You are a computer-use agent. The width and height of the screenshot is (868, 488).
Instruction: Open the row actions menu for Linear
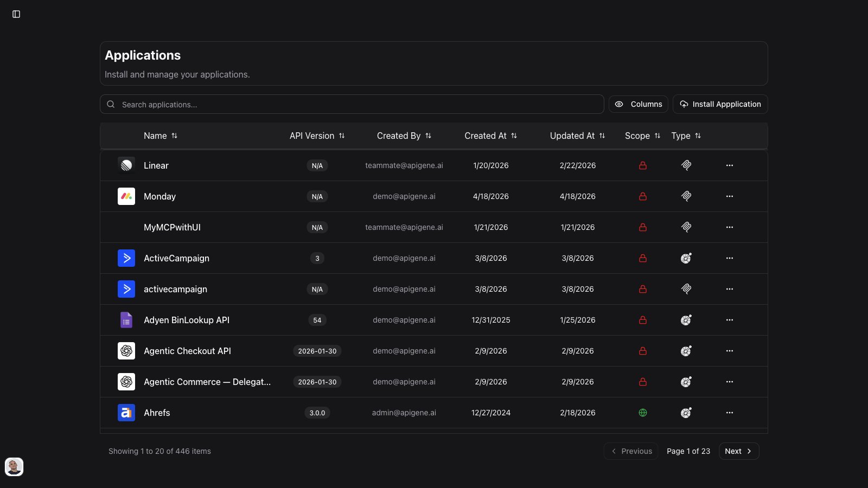730,165
